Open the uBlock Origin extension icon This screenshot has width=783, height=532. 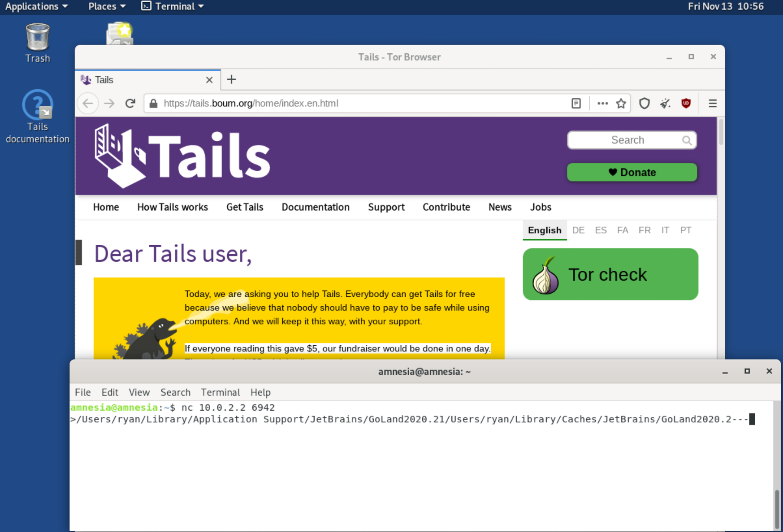click(x=686, y=103)
